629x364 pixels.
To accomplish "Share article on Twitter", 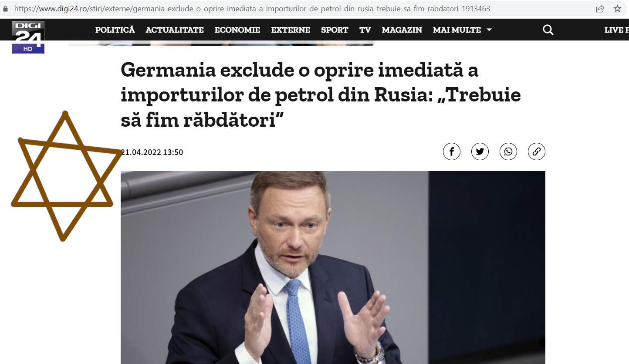I will click(x=480, y=152).
